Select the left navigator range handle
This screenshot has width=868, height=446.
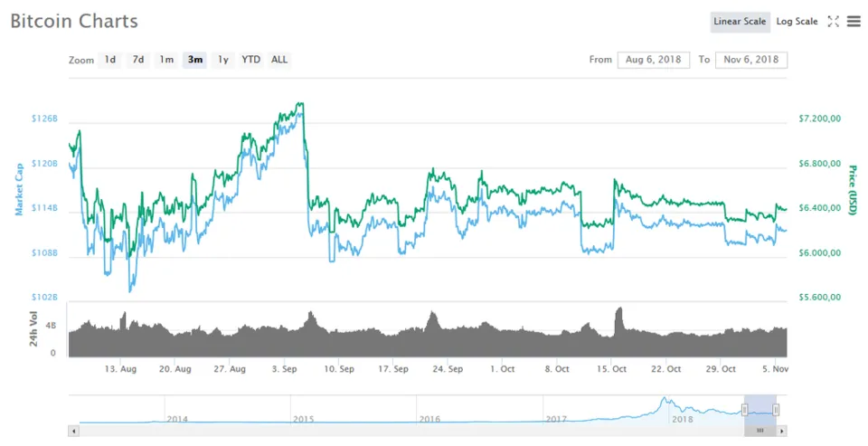click(x=744, y=410)
